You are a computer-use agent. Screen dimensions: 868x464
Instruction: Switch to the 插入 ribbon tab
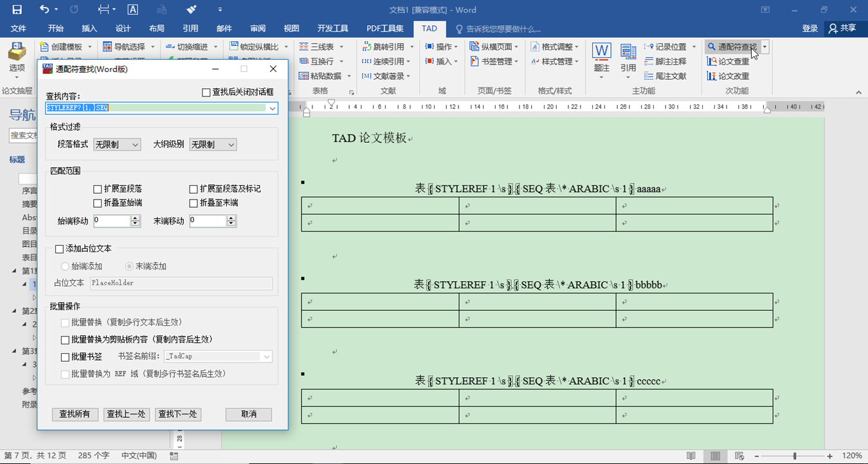(x=89, y=28)
